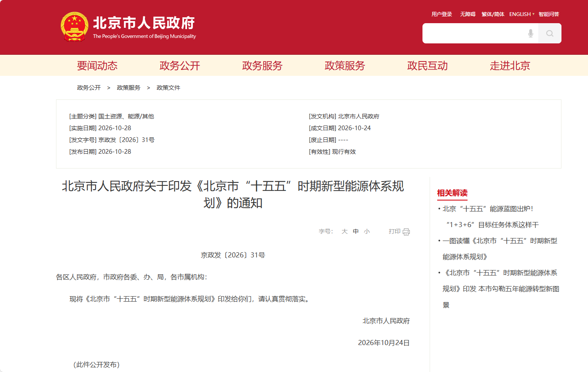Set font size to 大
The height and width of the screenshot is (372, 588).
345,231
